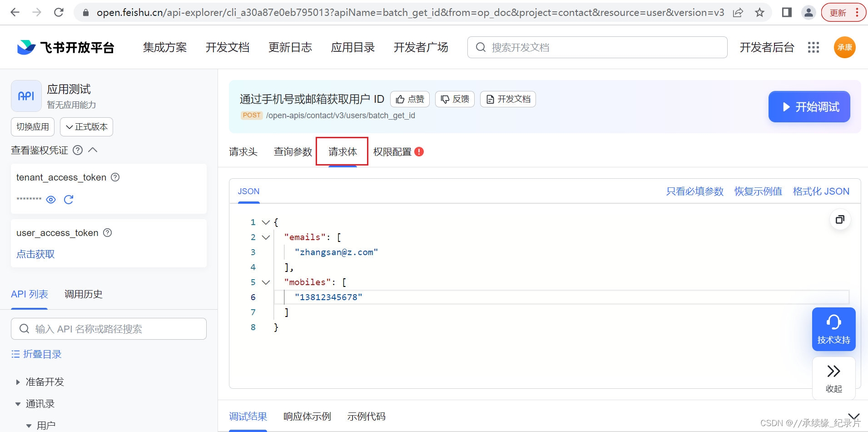Open 应用目录 in top navigation

[353, 47]
